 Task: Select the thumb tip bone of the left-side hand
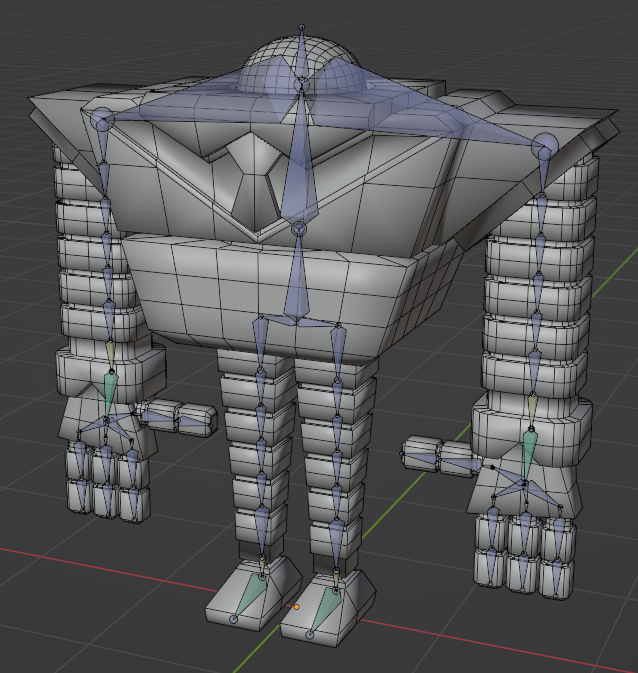[x=194, y=422]
